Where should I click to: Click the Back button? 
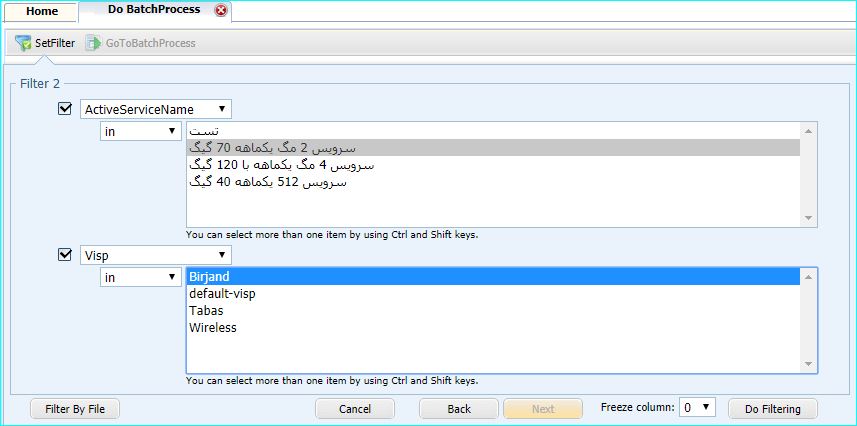tap(458, 409)
